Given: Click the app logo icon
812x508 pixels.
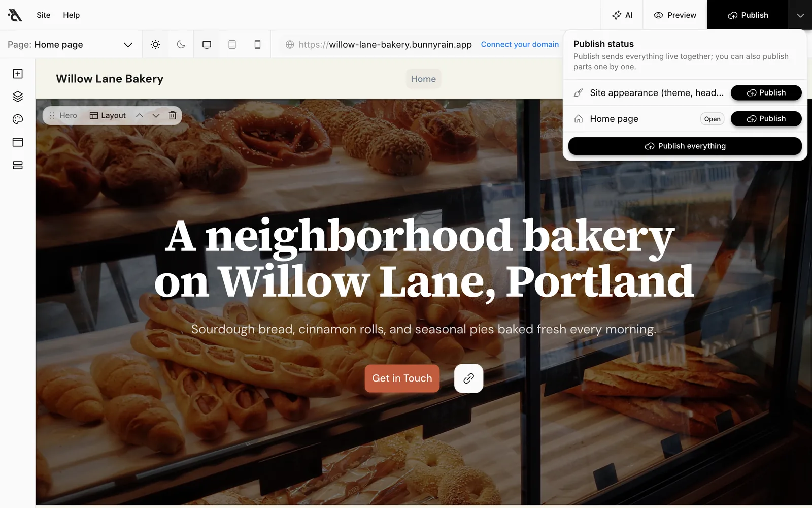Looking at the screenshot, I should pos(15,15).
